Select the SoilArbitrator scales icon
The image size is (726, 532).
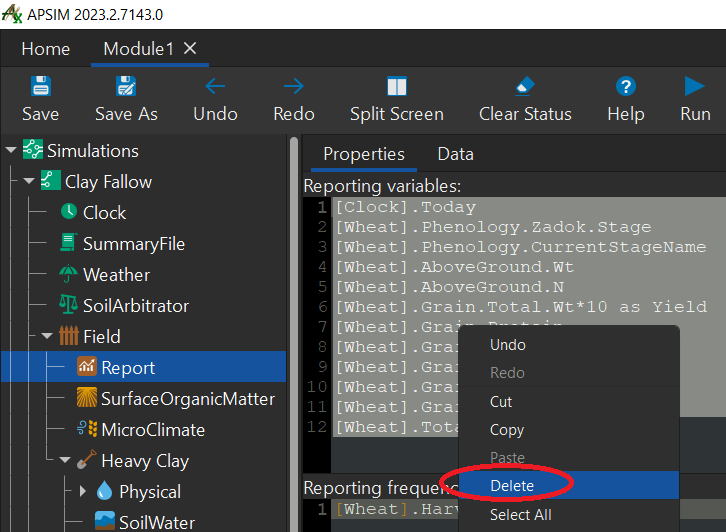68,304
